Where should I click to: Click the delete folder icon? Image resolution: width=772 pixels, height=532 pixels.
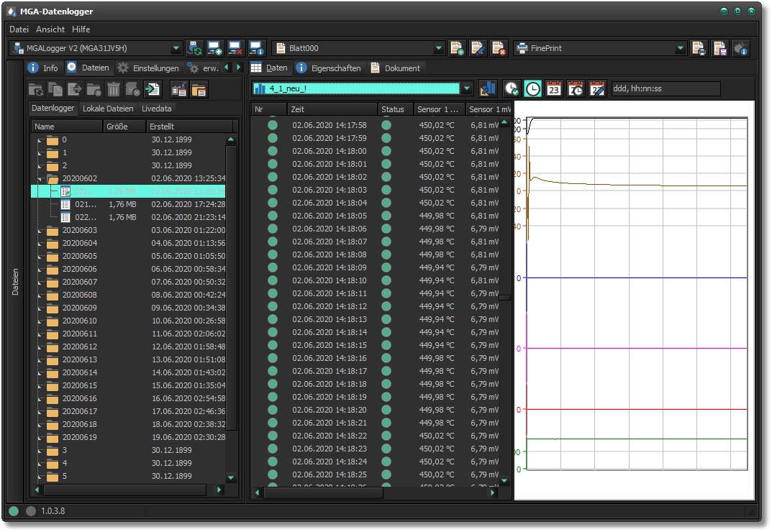coord(94,90)
